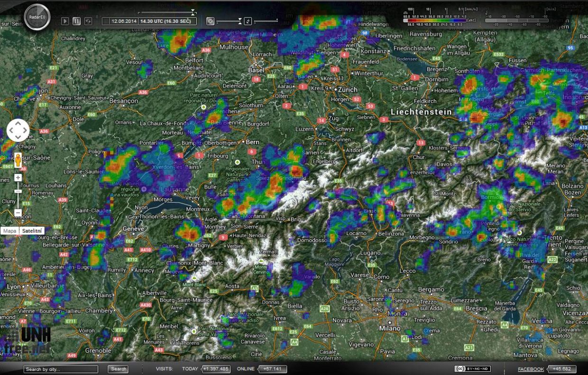
Task: Click the Facebook count +45.682
Action: pos(562,369)
